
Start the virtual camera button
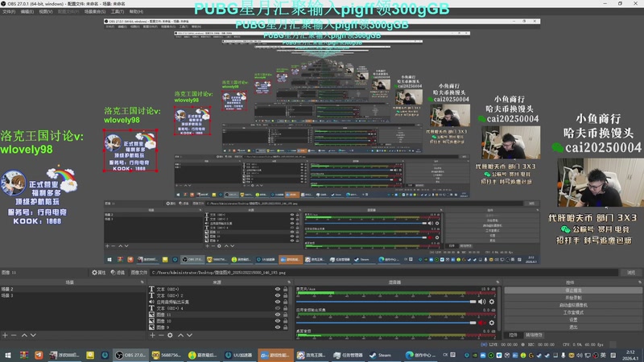click(573, 305)
